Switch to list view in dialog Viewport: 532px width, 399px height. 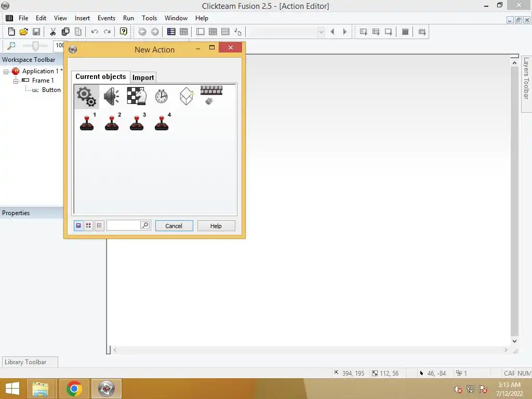[x=99, y=225]
